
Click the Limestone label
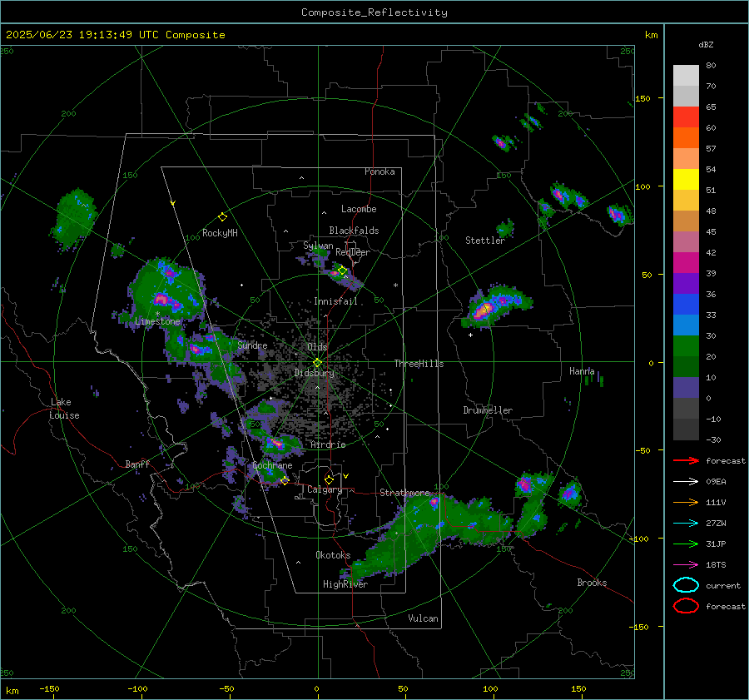point(157,321)
